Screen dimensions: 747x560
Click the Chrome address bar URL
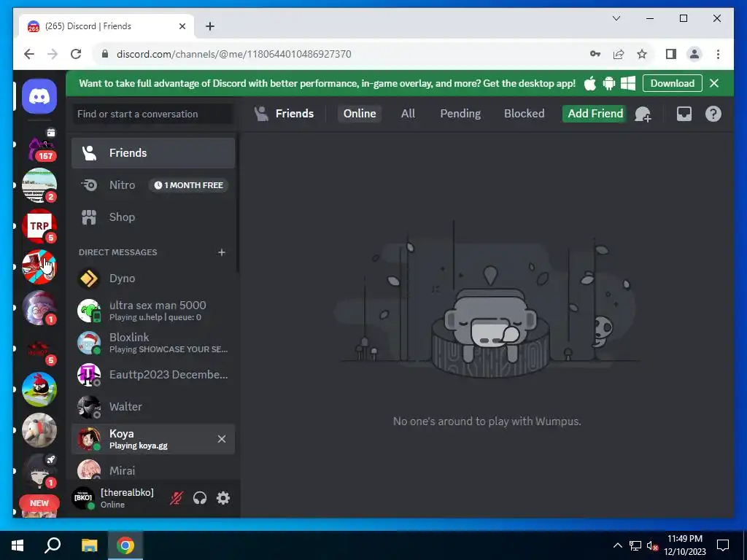[233, 54]
